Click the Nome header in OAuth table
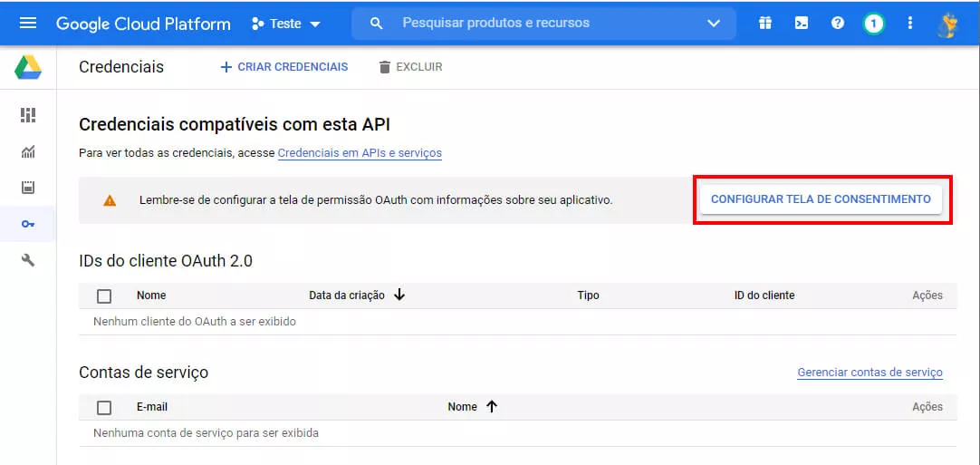Screen dimensions: 980x465 151,295
